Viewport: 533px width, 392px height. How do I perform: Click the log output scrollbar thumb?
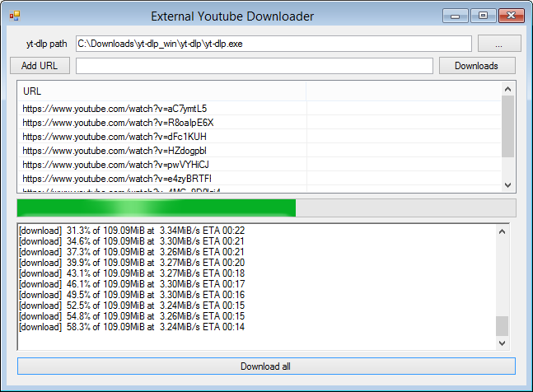(x=502, y=326)
